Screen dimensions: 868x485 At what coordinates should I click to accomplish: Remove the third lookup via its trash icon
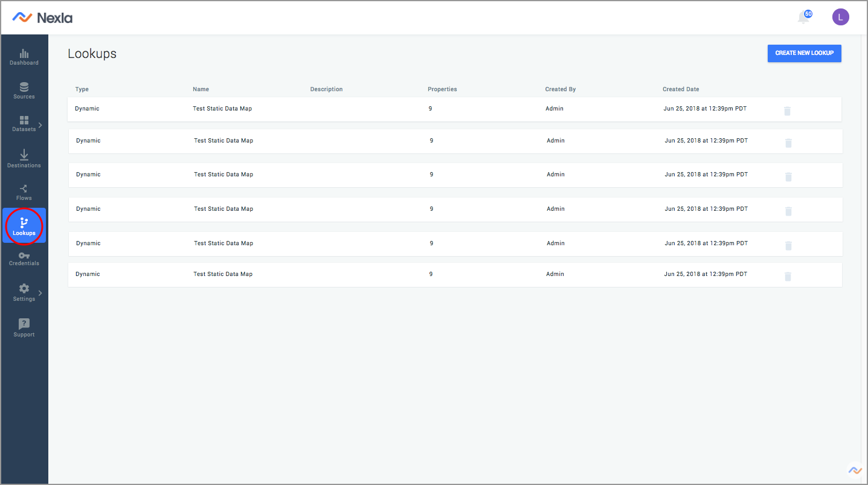click(x=788, y=177)
